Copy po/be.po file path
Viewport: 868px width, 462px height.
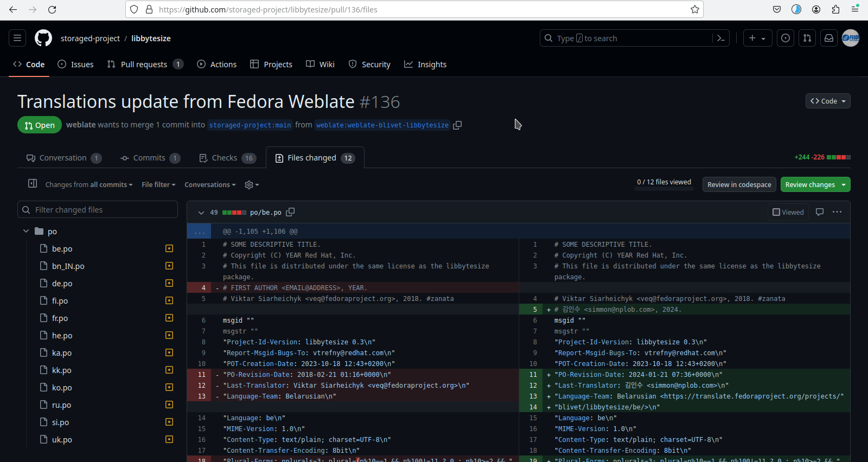(290, 212)
